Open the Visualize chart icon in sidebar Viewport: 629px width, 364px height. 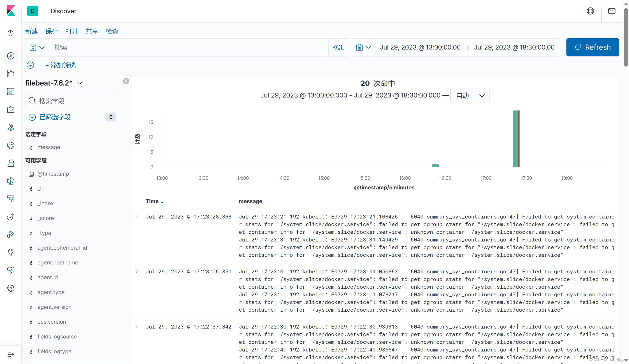(11, 74)
